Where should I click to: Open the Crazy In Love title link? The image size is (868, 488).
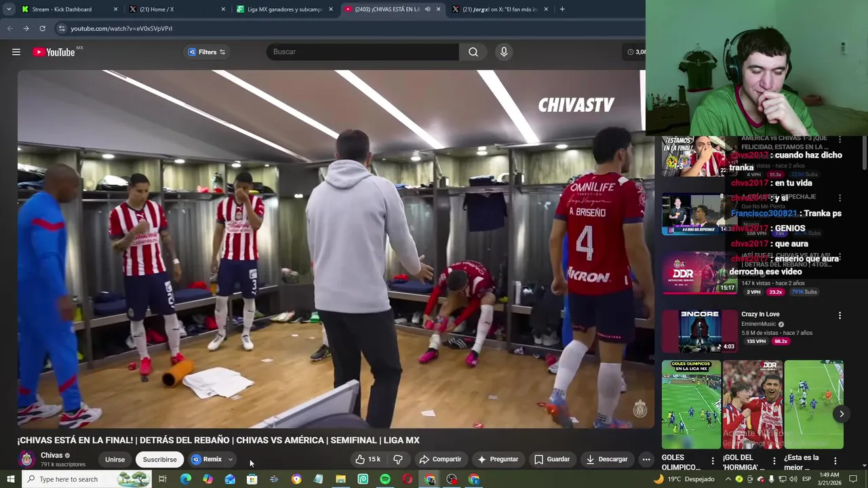click(760, 314)
